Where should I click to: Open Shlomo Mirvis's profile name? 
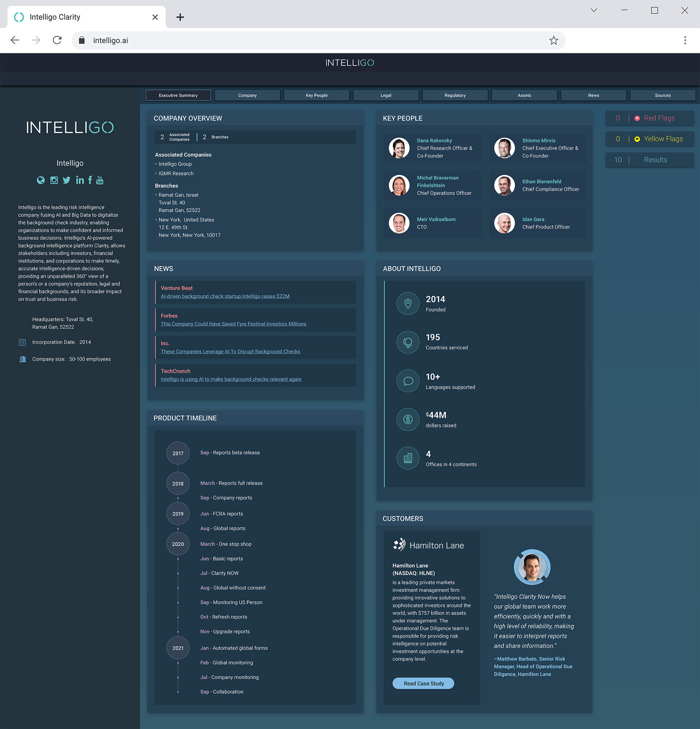tap(538, 141)
